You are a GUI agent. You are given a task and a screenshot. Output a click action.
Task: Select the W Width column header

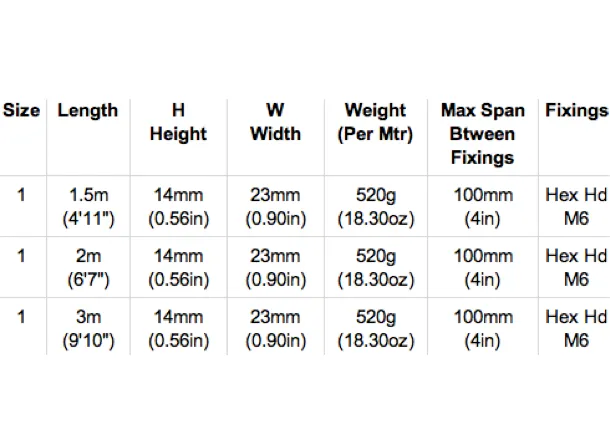coord(275,122)
